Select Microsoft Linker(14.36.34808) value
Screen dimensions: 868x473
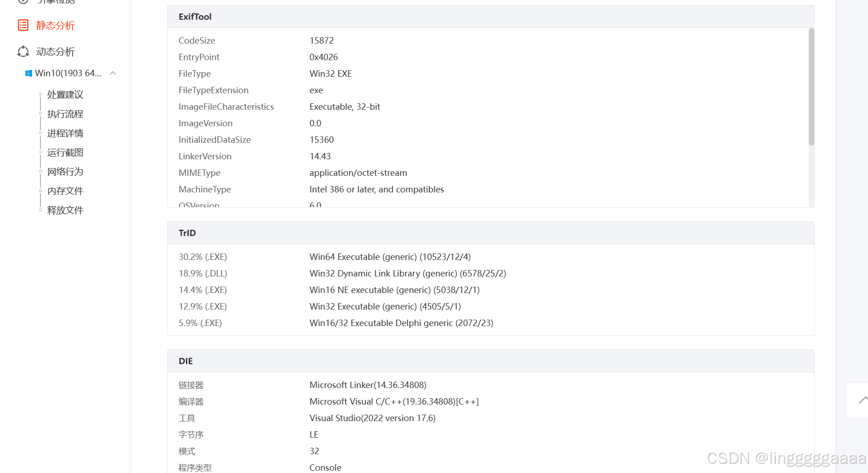click(x=368, y=385)
